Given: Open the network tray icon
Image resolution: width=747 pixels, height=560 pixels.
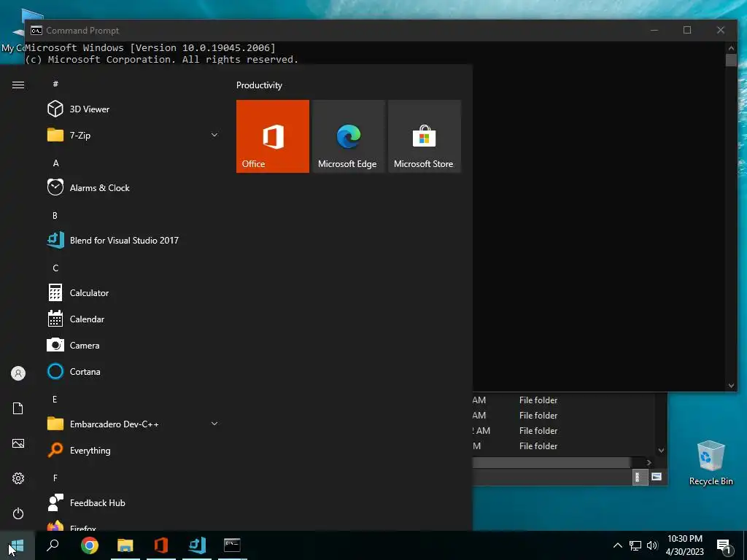Looking at the screenshot, I should (635, 545).
